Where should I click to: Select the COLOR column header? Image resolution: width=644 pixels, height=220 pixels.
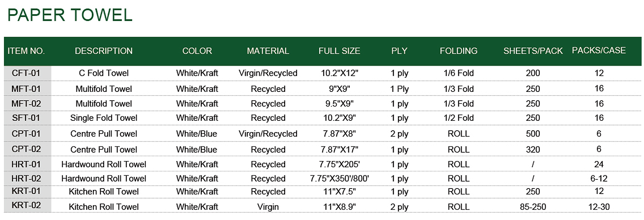(x=197, y=51)
